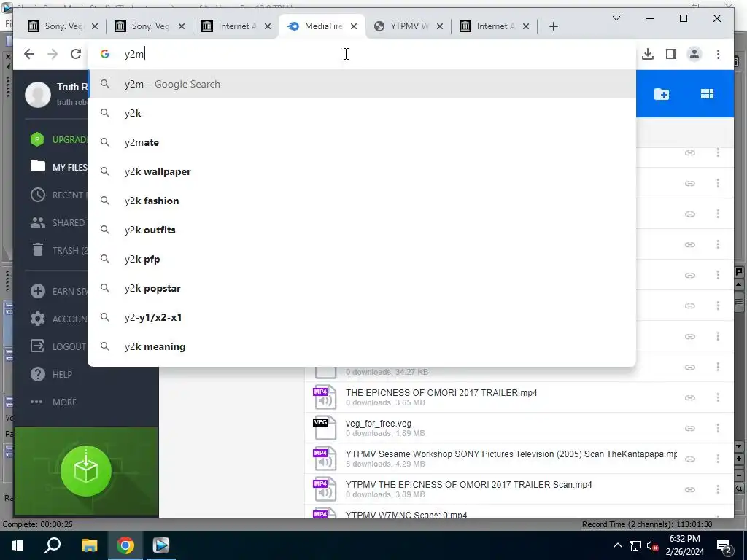Screen dimensions: 747x560
Task: Switch to last Internet Archive tab
Action: coord(495,26)
